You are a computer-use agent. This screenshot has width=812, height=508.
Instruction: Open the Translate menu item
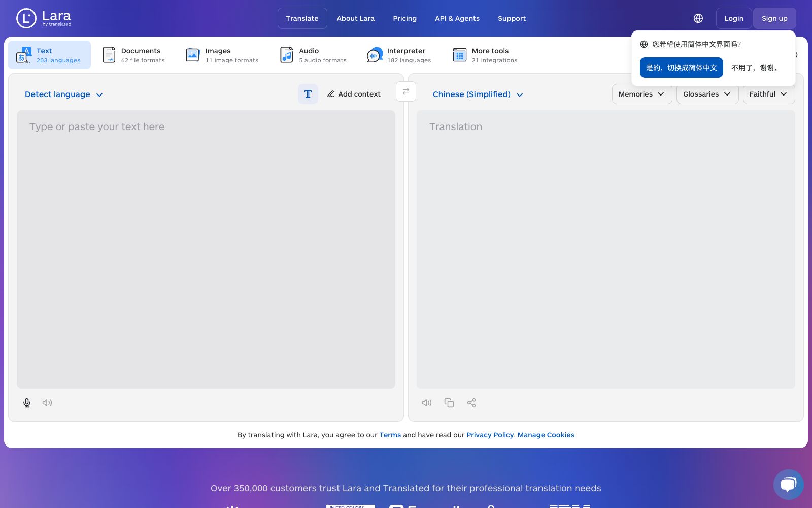(302, 18)
